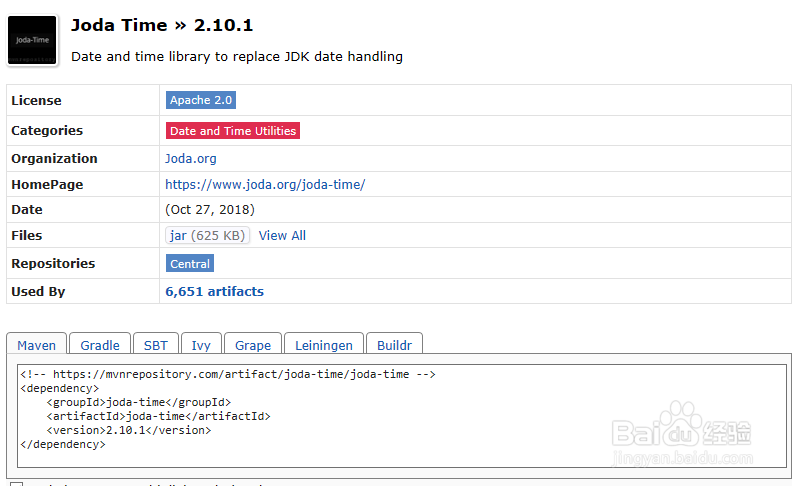Click the groupId line in snippet

138,402
